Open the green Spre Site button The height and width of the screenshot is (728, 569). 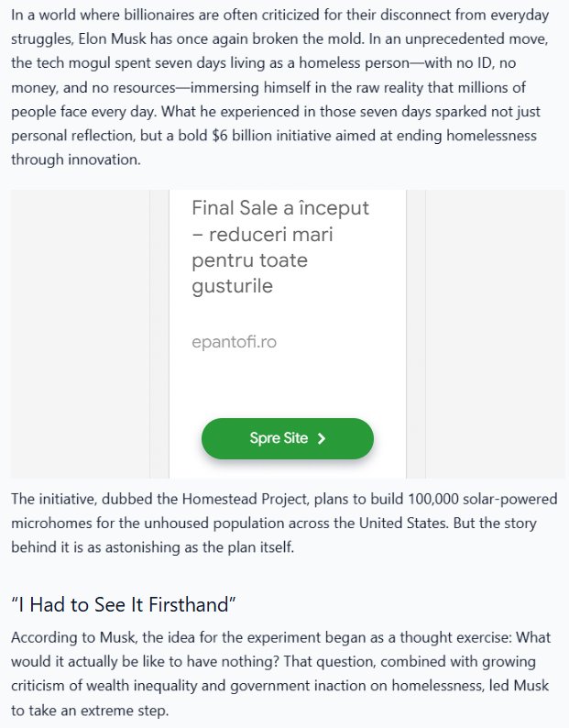288,438
